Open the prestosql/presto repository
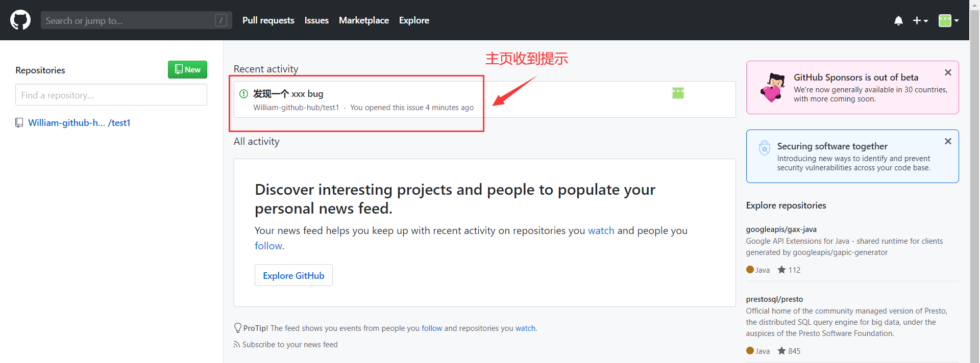The width and height of the screenshot is (980, 363). click(x=774, y=299)
